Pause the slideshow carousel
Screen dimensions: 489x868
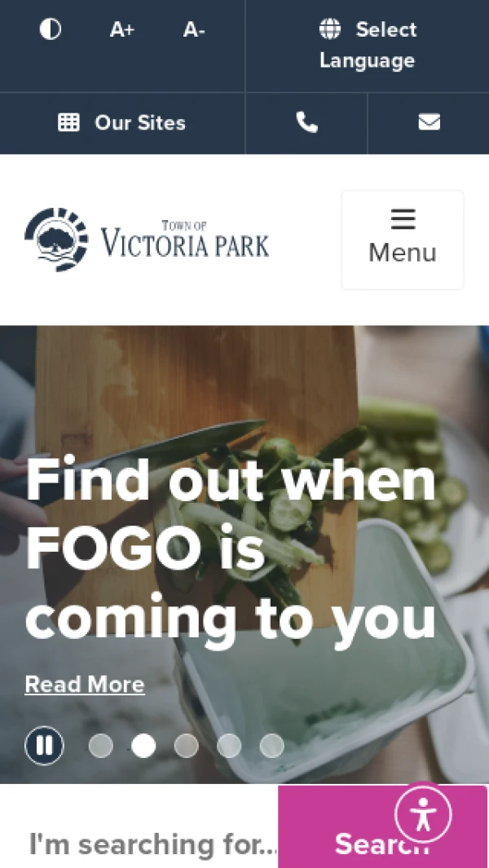(44, 746)
